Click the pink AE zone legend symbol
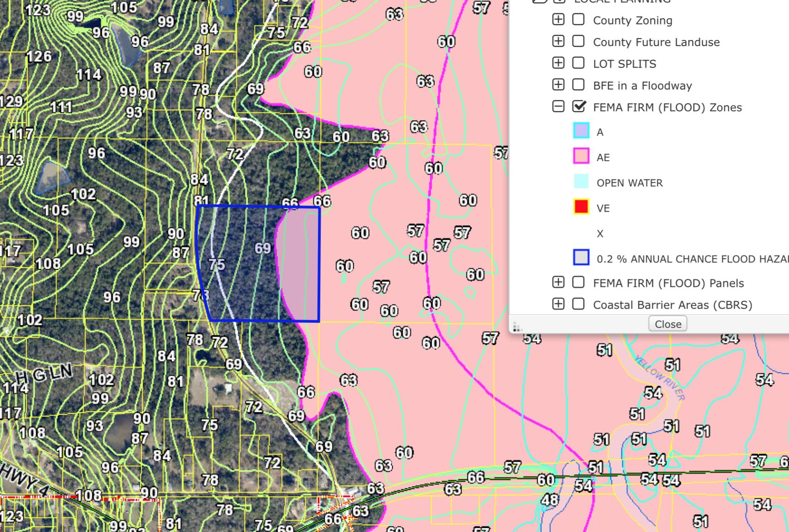789x532 pixels. (581, 156)
